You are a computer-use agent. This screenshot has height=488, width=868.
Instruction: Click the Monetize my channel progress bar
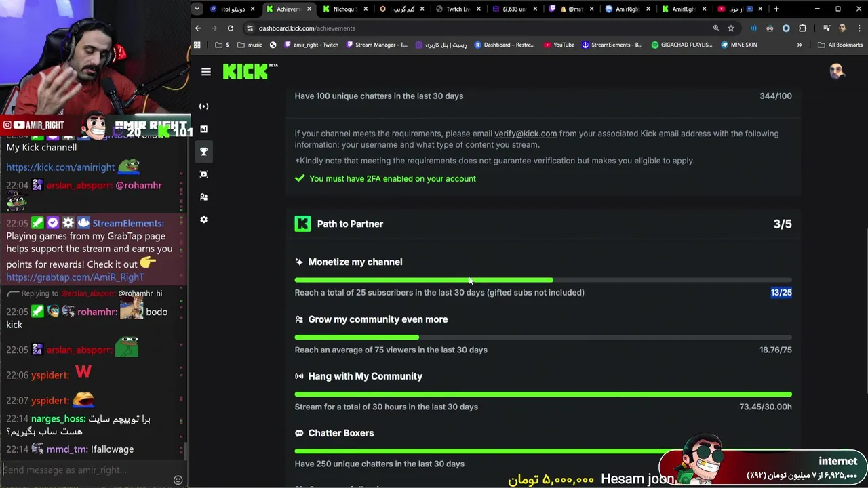point(543,280)
